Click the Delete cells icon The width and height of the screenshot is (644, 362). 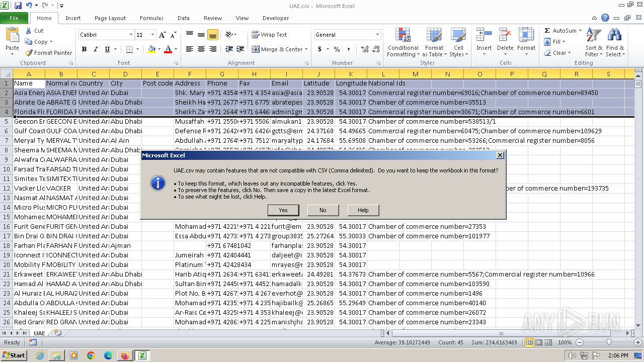click(x=505, y=35)
